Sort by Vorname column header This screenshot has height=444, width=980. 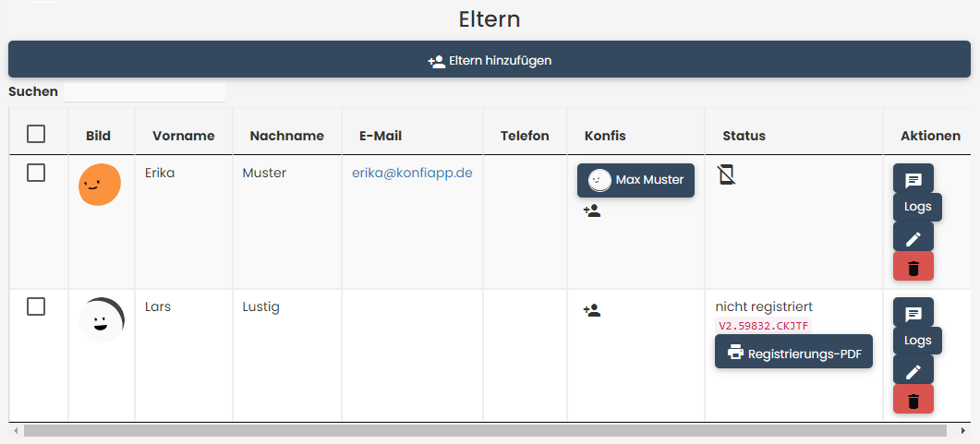184,136
